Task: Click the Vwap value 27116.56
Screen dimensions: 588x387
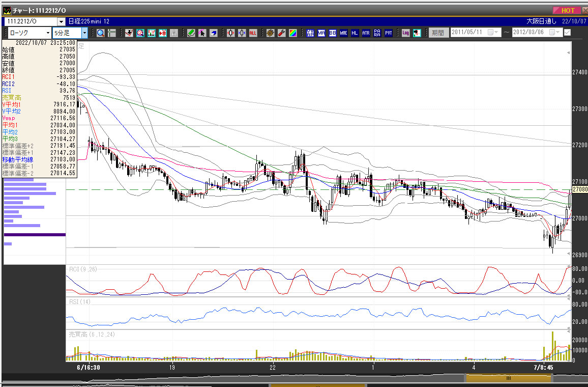Action: [x=63, y=118]
